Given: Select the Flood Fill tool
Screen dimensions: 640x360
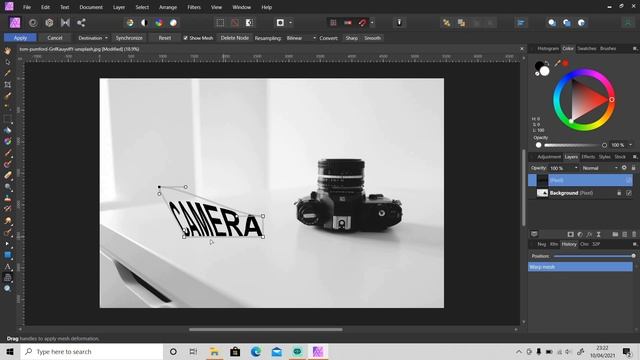Looking at the screenshot, I should coord(7,130).
